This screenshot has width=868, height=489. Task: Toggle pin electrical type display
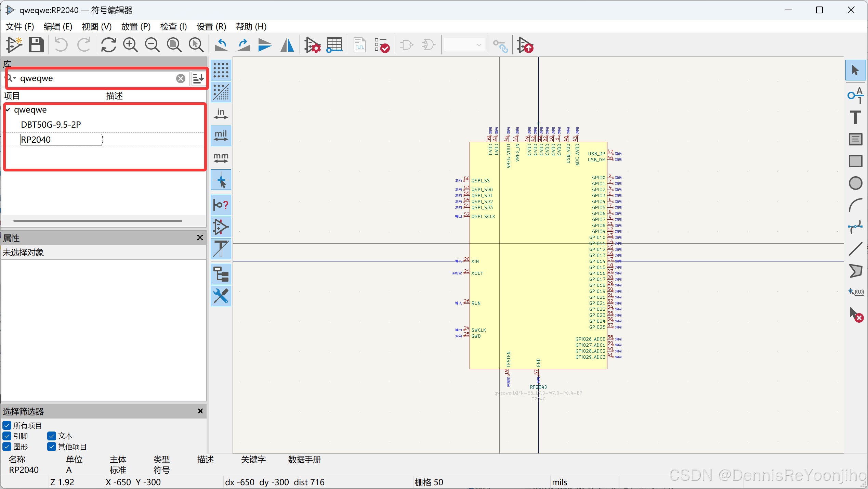pyautogui.click(x=221, y=205)
